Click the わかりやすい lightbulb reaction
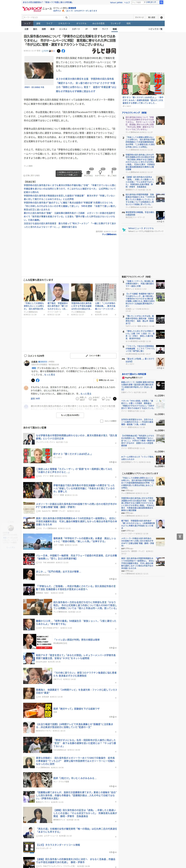 tap(100, 173)
